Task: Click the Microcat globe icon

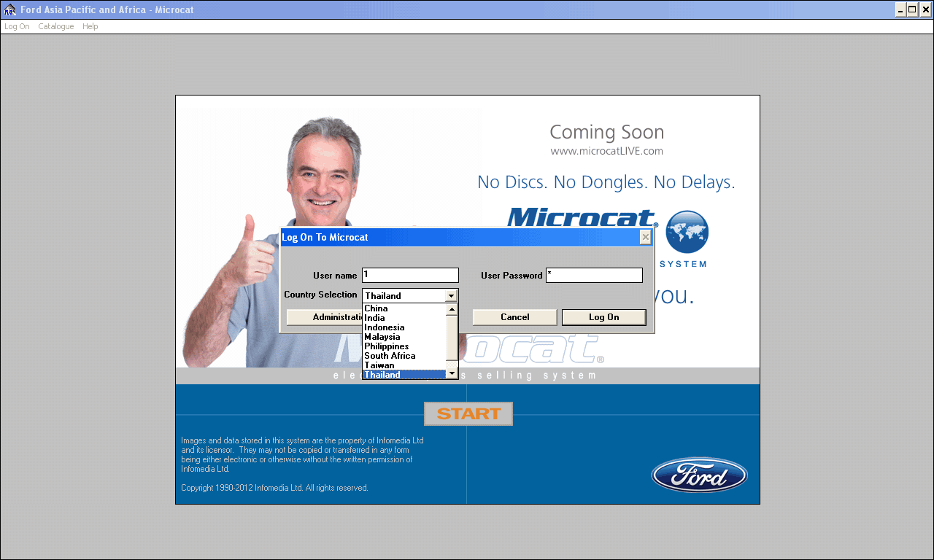Action: coord(687,232)
